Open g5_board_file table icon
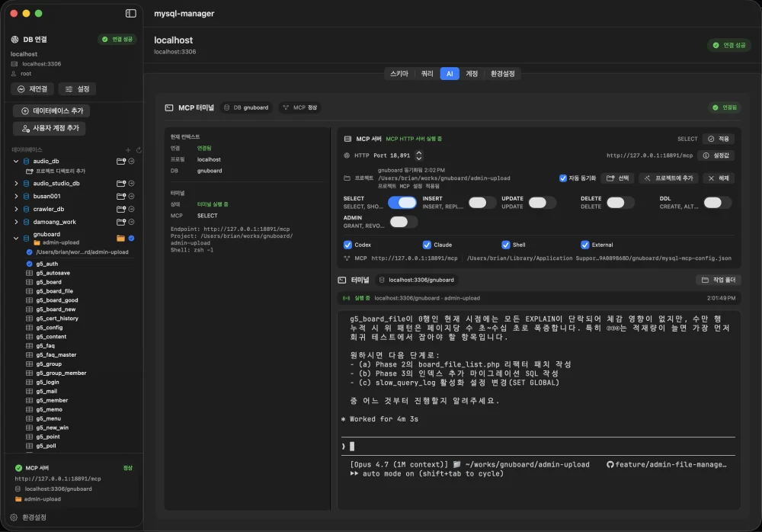Screen dimensions: 762x532 coord(29,291)
